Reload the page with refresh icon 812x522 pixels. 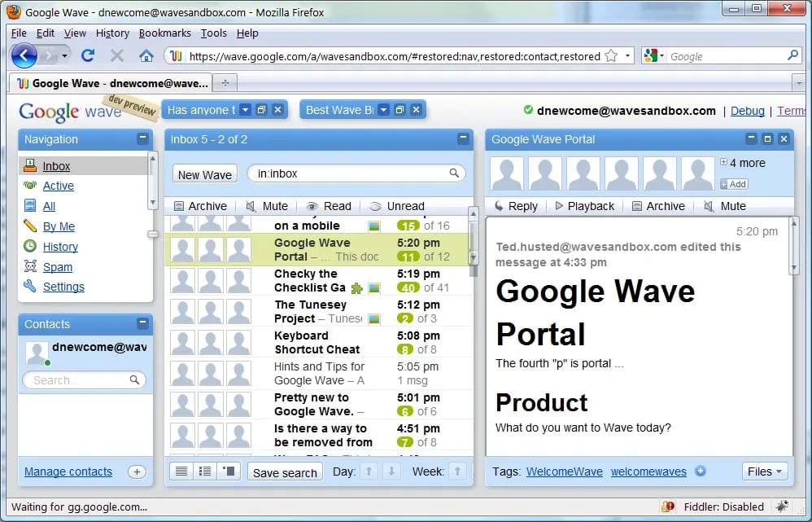(x=88, y=55)
